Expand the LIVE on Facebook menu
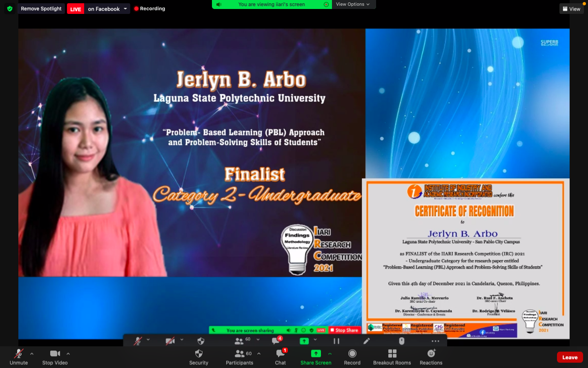The image size is (588, 368). 125,9
